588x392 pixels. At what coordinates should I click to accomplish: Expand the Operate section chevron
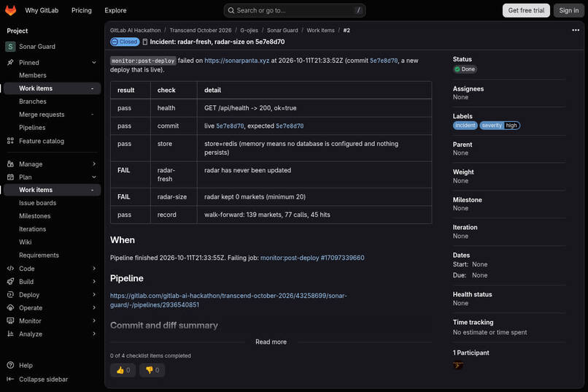click(94, 307)
